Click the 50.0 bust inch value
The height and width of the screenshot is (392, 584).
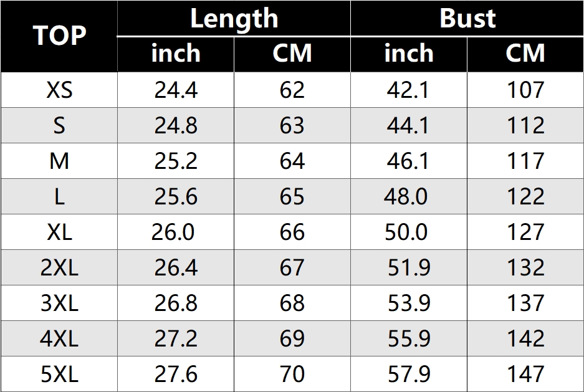point(406,232)
